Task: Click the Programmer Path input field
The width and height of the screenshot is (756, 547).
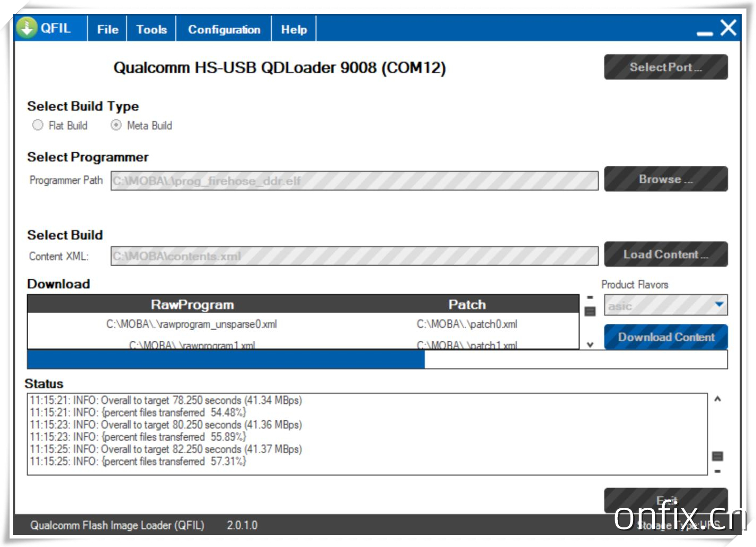Action: (354, 181)
